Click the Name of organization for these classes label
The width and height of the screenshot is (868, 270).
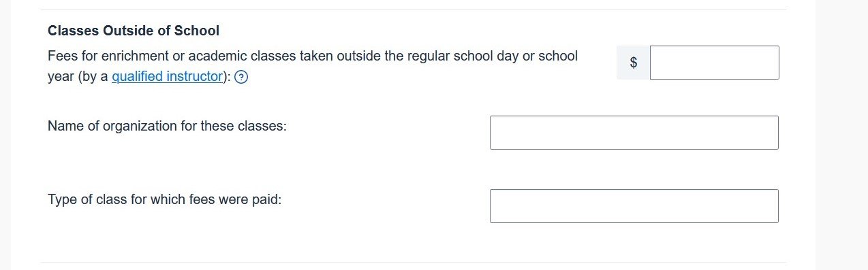pos(167,126)
